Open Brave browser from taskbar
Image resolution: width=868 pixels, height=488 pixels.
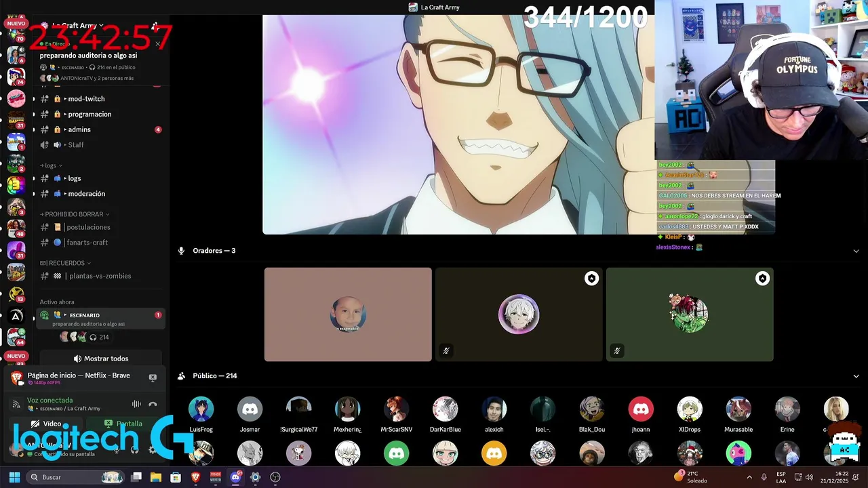tap(195, 477)
